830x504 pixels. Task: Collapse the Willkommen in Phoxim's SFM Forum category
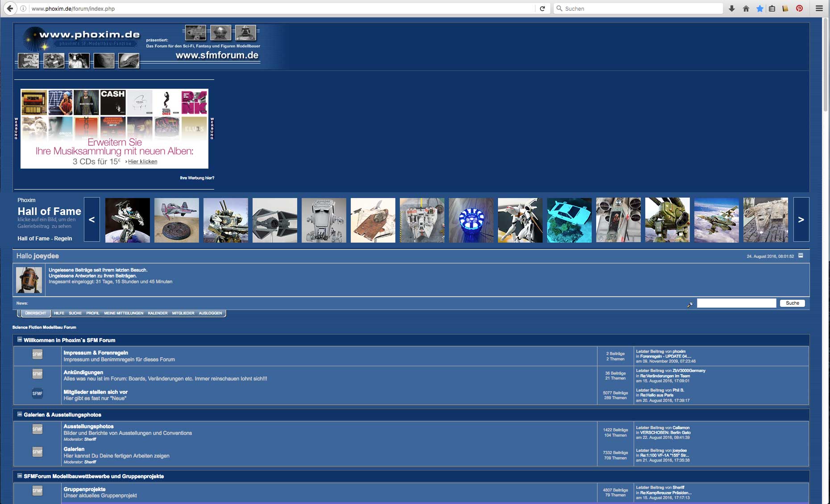click(20, 339)
